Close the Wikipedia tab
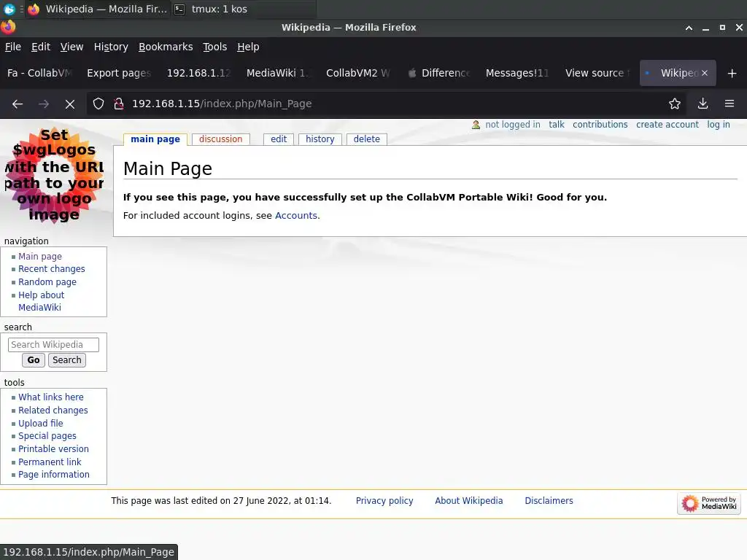The image size is (747, 560). point(705,73)
